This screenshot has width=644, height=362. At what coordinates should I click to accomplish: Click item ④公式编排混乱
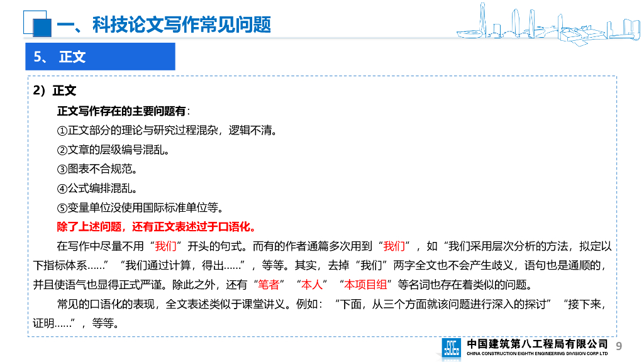[x=97, y=189]
